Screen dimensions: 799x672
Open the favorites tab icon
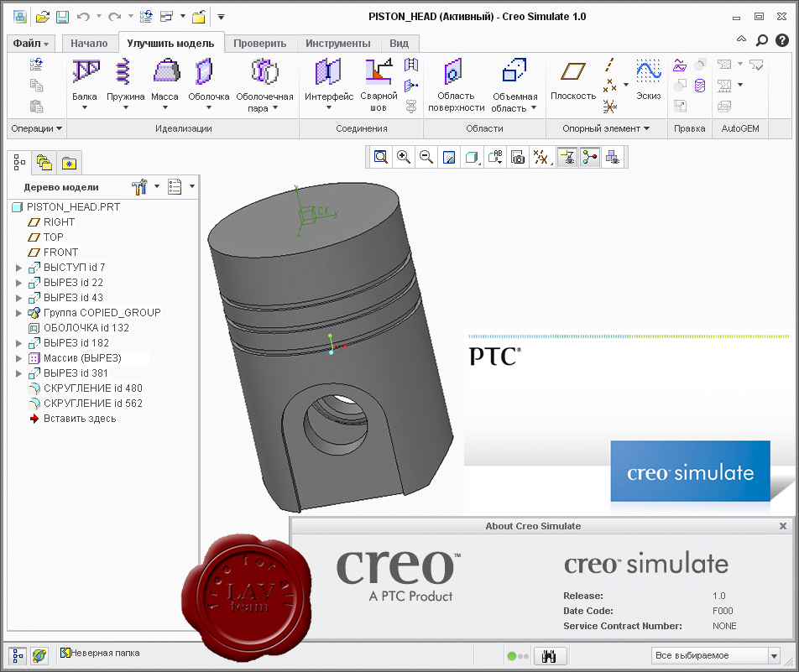[x=70, y=163]
